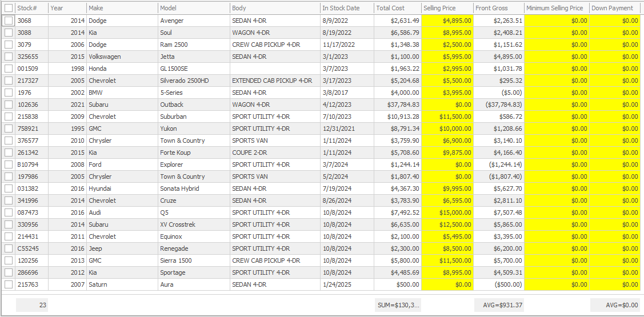Click EXTENDED CAB PIPCKUP 4-DR body cell

(275, 81)
